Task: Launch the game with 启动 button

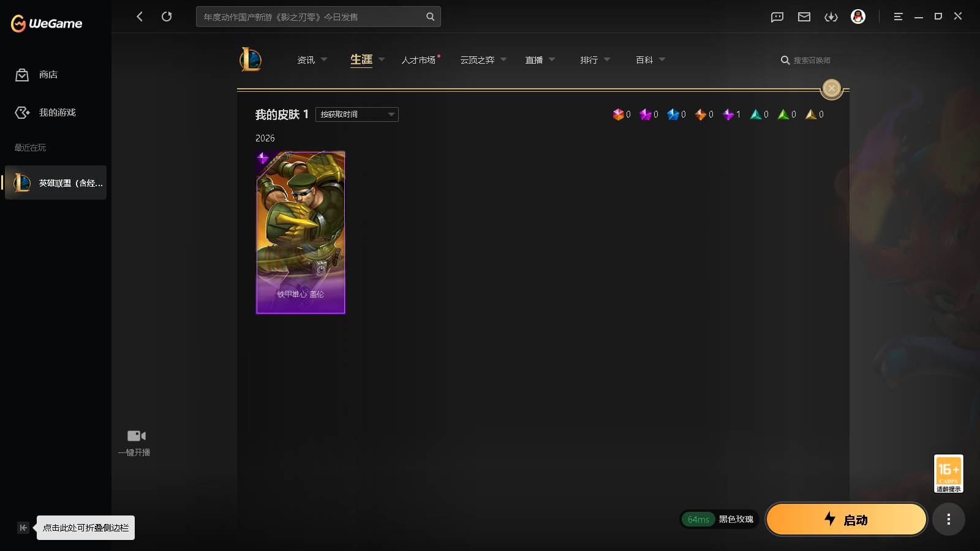Action: click(846, 519)
